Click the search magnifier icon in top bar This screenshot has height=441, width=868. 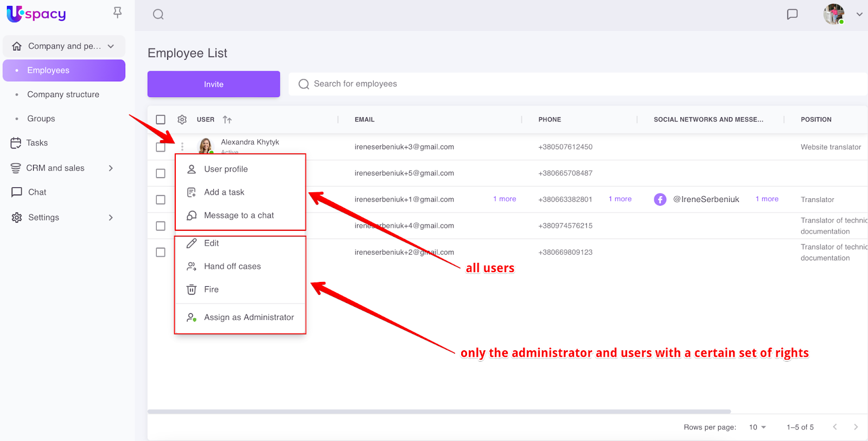158,15
